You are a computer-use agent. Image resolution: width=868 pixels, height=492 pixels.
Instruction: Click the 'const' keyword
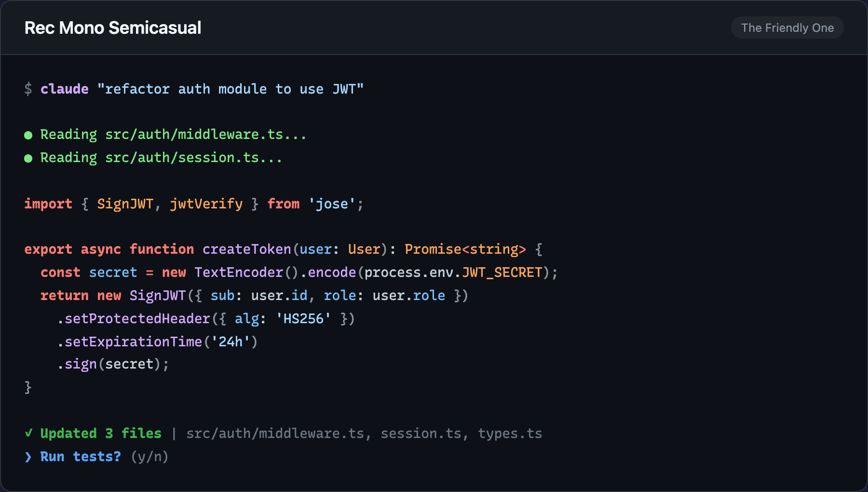click(60, 272)
